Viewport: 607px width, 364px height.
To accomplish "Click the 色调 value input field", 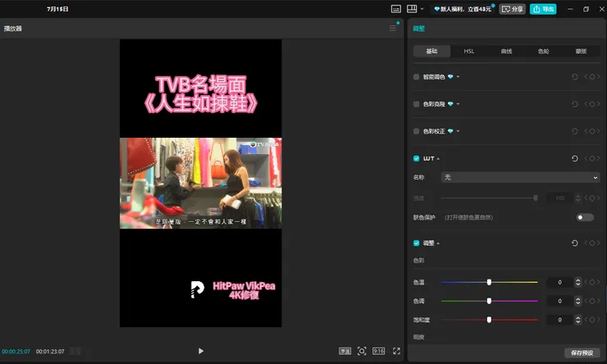I will click(x=559, y=301).
